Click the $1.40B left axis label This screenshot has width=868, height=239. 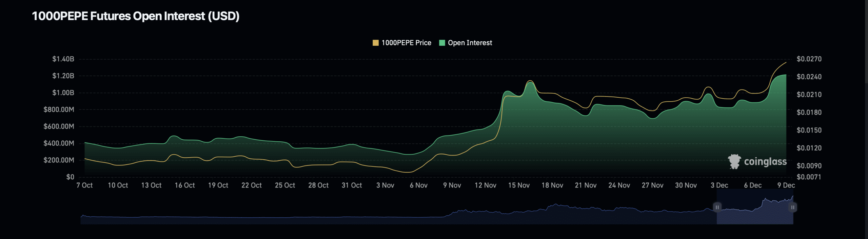63,59
